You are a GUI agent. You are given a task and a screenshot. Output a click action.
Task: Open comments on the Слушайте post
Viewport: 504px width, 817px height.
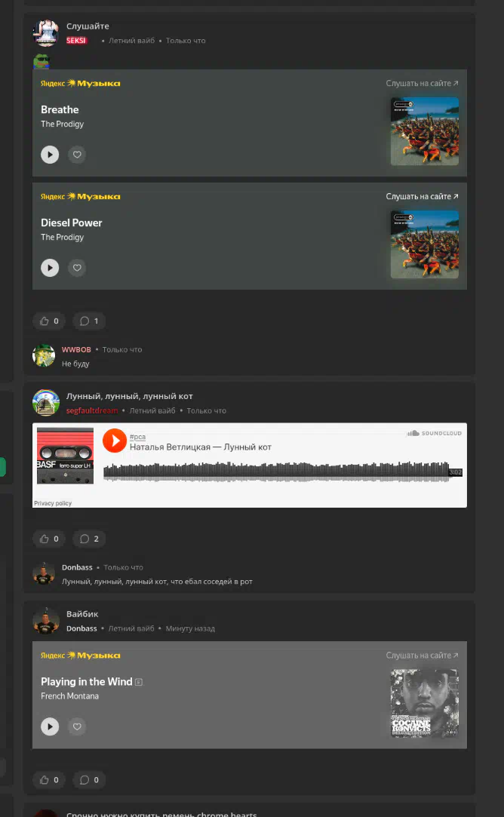pyautogui.click(x=89, y=321)
